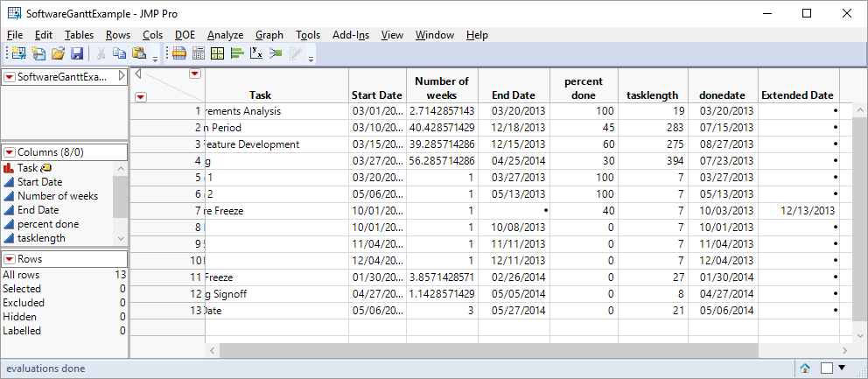This screenshot has width=868, height=379.
Task: Select the Extended Date column header
Action: [x=798, y=95]
